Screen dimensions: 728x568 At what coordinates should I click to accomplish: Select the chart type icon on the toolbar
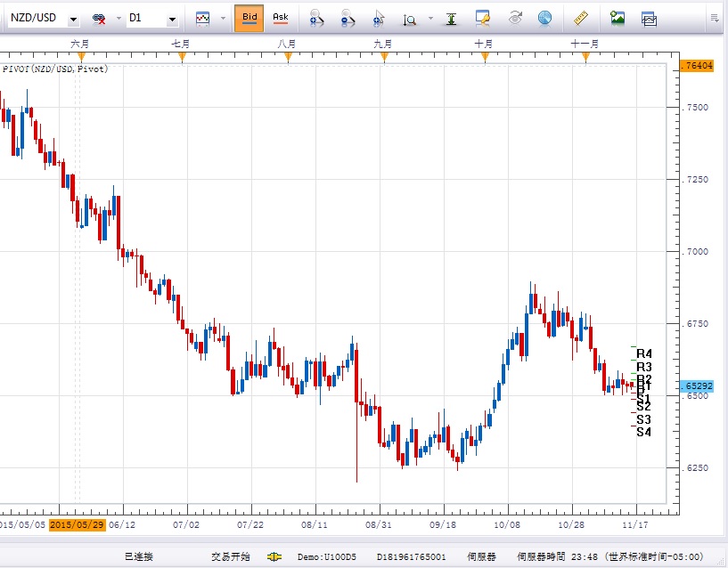pos(201,17)
